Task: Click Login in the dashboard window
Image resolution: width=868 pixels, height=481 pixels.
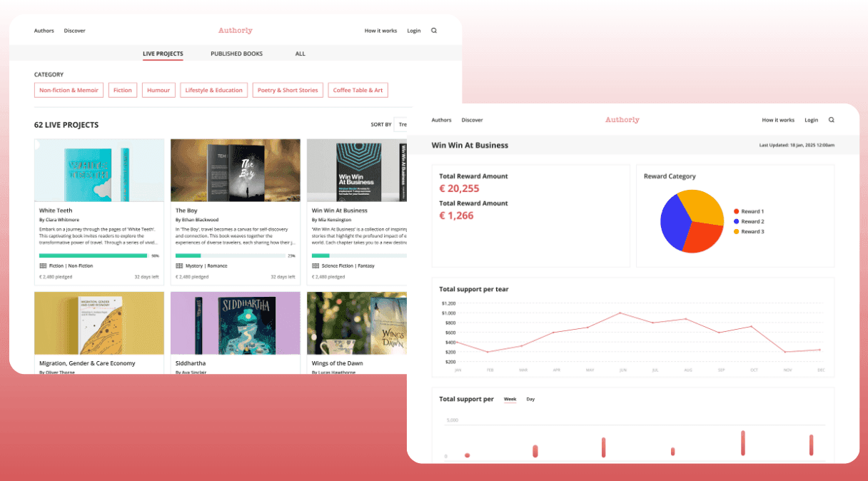Action: (812, 120)
